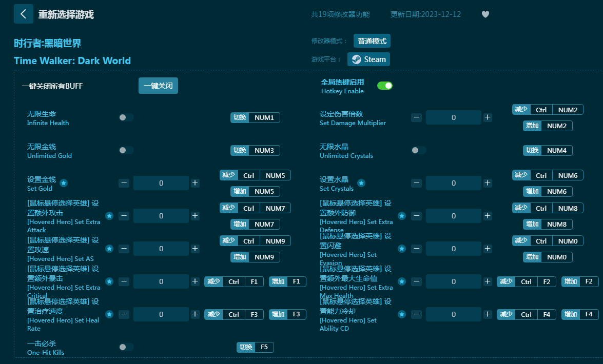
Task: Decrease Set Gold value with minus
Action: point(124,183)
